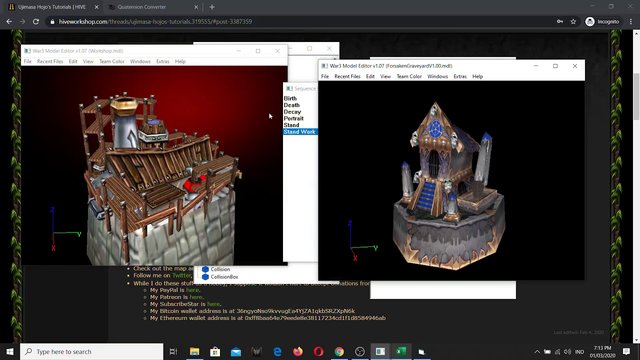Select the highlighted Stand Work sequence

click(300, 131)
